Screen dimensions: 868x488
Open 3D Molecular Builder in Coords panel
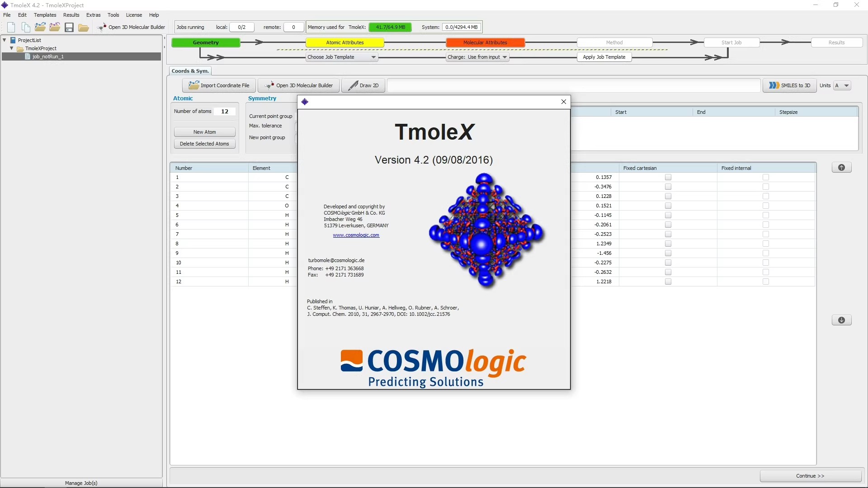pyautogui.click(x=299, y=85)
